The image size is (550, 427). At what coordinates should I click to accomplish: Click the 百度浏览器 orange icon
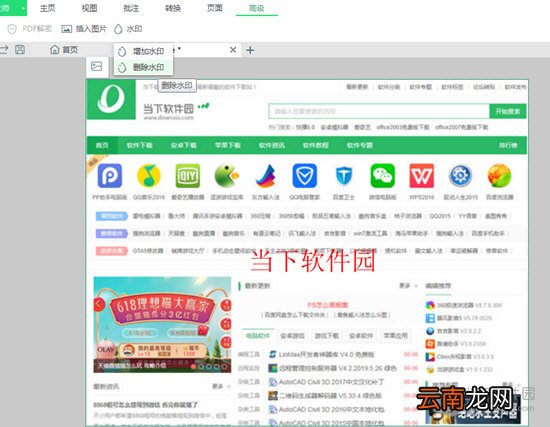coord(499,176)
